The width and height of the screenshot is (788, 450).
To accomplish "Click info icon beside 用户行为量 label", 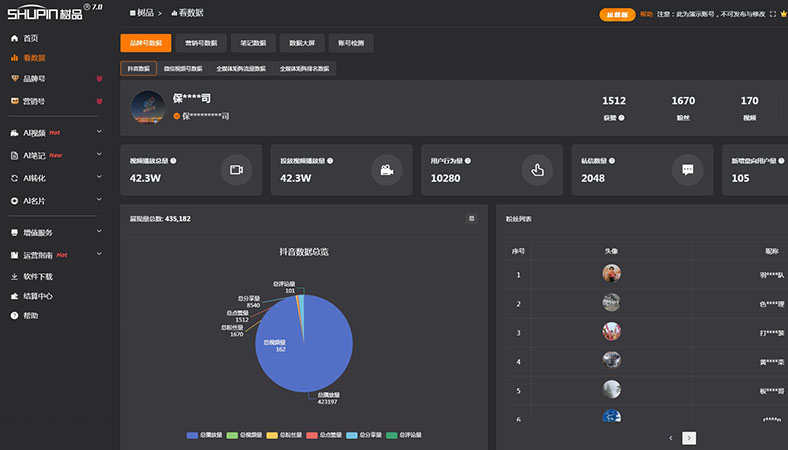I will pos(468,161).
